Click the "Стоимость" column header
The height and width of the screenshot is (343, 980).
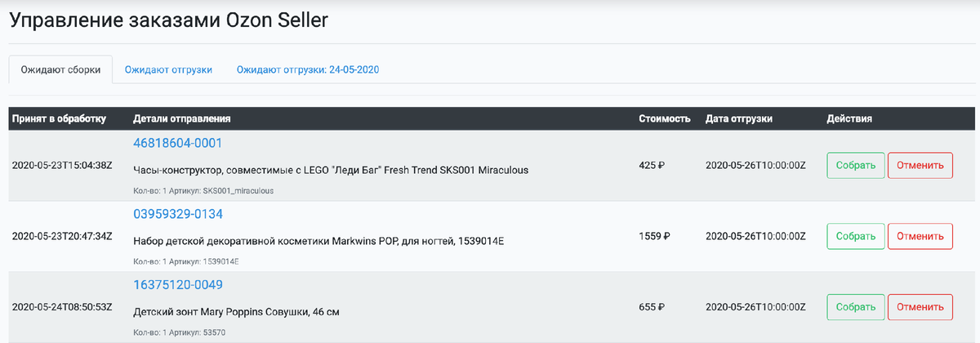coord(664,119)
